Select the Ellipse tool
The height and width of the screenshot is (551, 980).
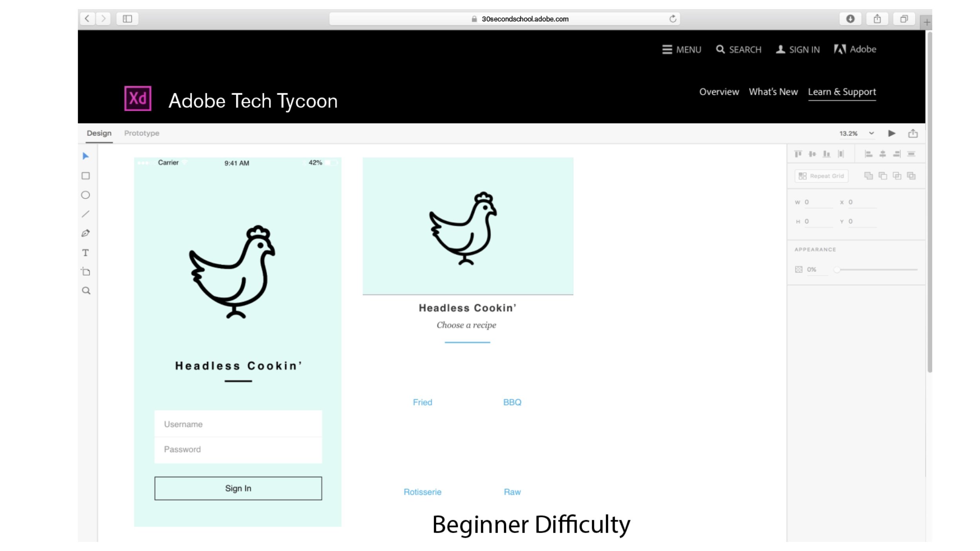[85, 195]
